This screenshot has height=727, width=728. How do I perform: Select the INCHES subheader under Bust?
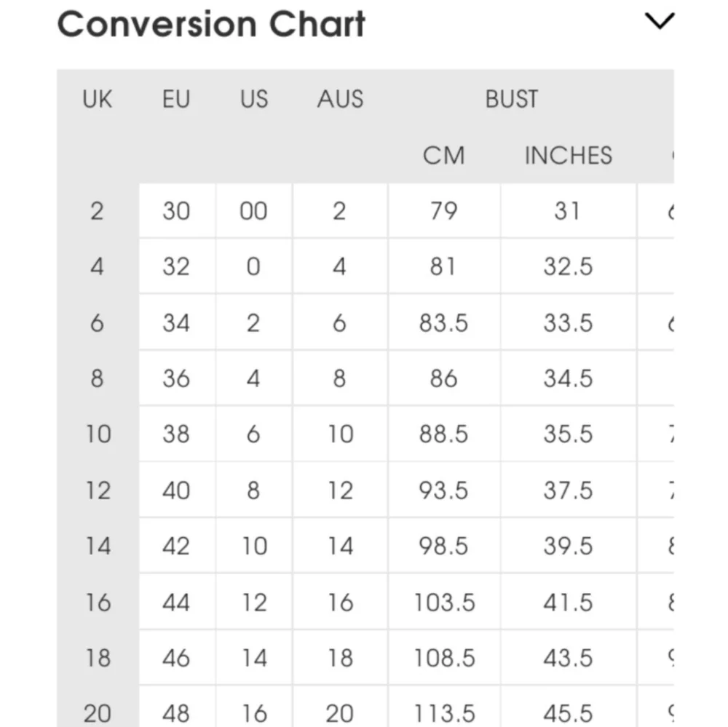(x=569, y=156)
